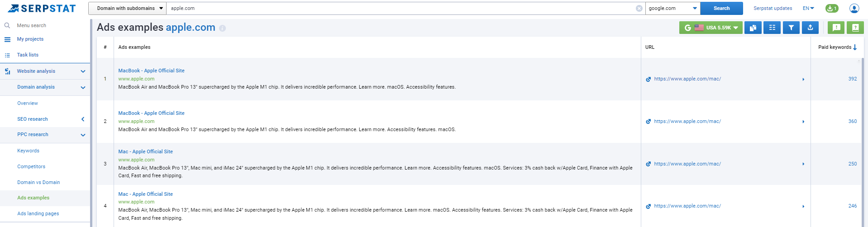868x227 pixels.
Task: Go to Overview in sidebar
Action: 28,103
